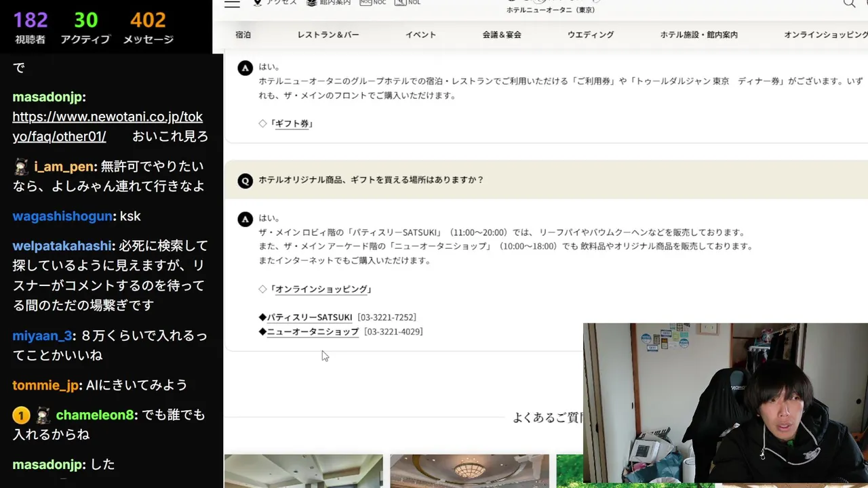Click the username wagashishogun in chat

(x=62, y=216)
